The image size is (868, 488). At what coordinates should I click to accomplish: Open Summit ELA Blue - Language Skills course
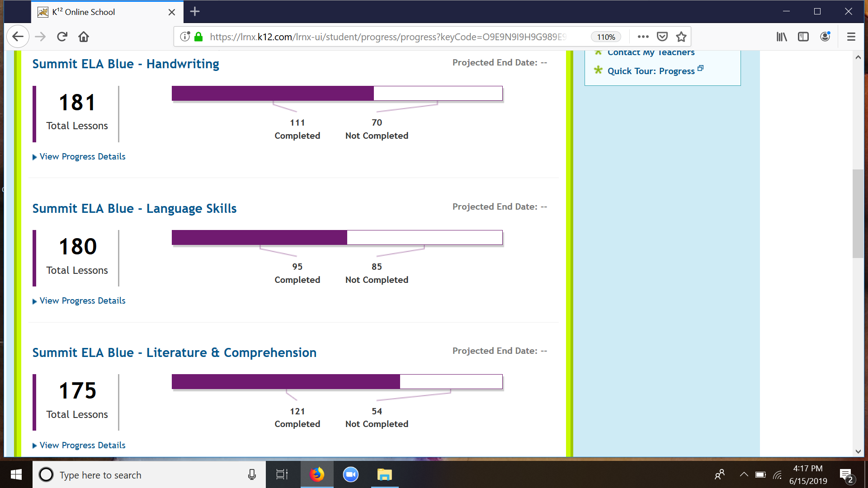point(134,208)
